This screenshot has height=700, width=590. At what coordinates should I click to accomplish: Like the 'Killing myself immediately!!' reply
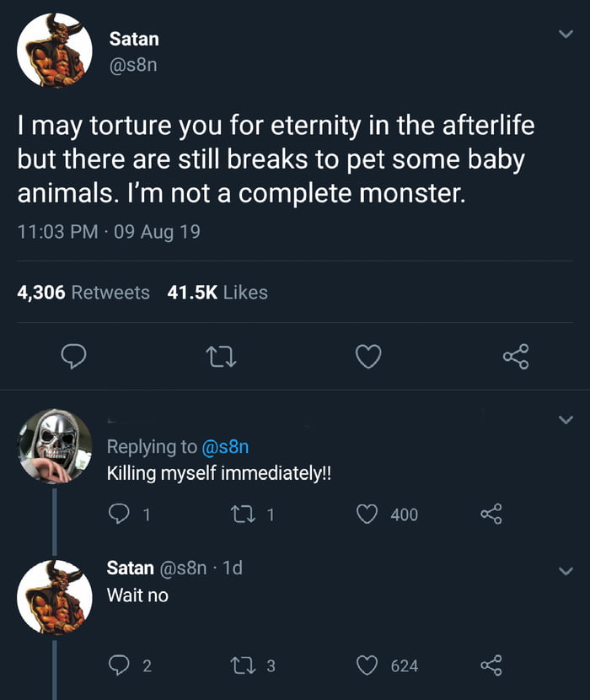pos(367,514)
